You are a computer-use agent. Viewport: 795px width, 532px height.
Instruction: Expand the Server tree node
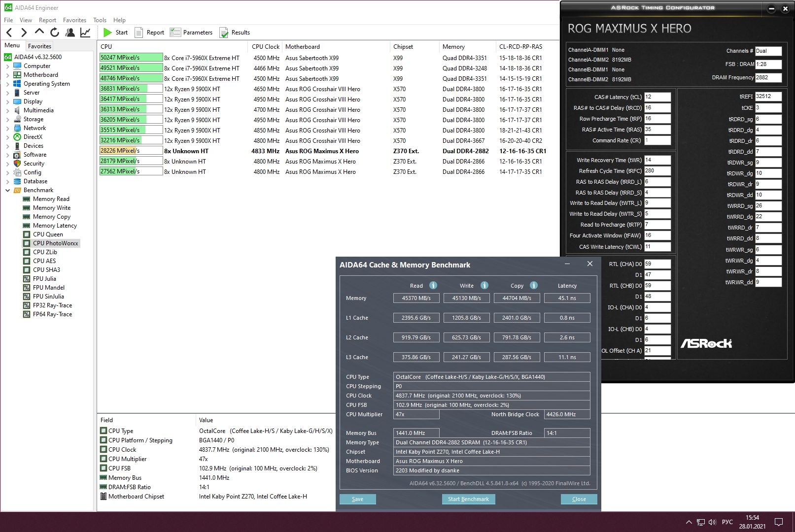click(7, 93)
